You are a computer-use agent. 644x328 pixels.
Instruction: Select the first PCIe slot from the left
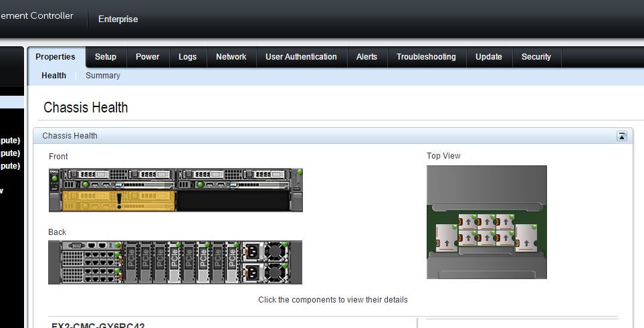(x=130, y=262)
